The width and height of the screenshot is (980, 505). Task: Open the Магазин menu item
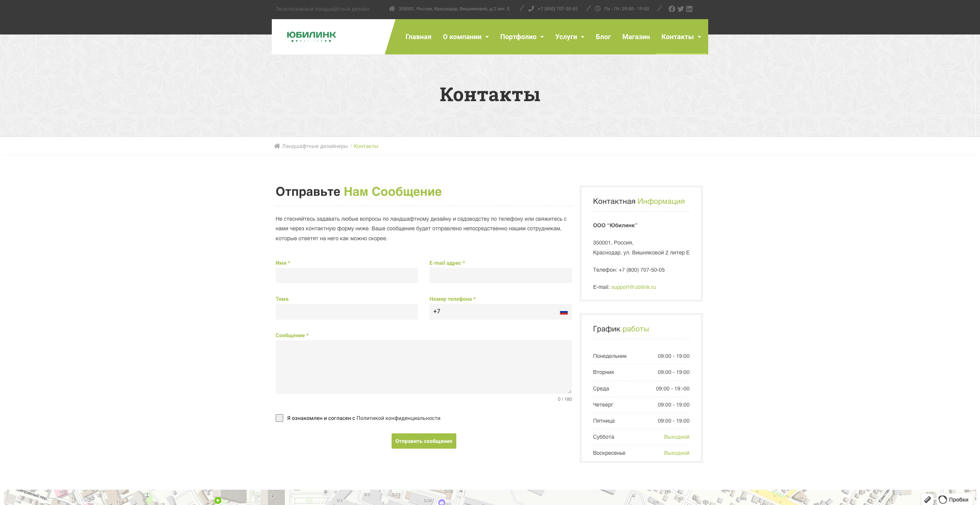tap(636, 37)
